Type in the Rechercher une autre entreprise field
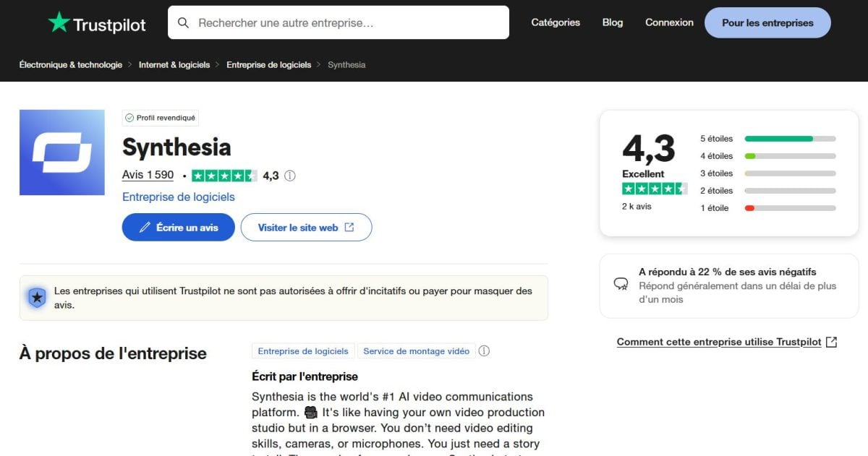Viewport: 868px width, 456px height. point(347,23)
